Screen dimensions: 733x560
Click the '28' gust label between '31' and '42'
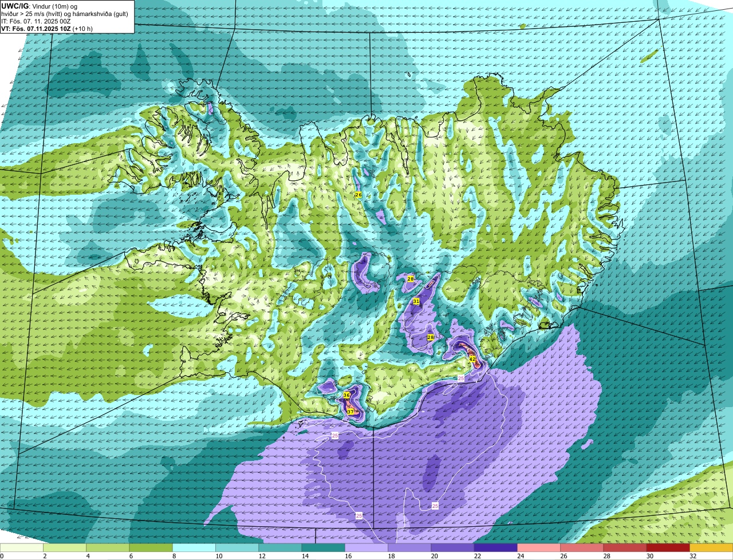point(431,337)
